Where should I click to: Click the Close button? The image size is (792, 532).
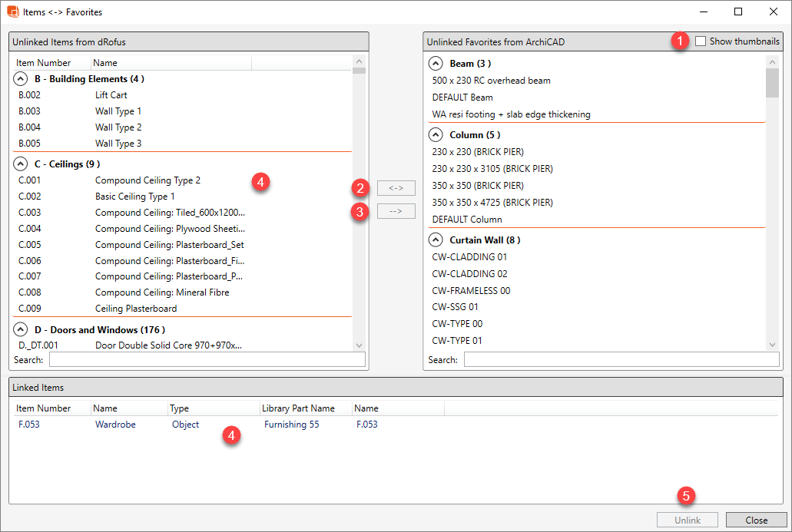tap(756, 520)
